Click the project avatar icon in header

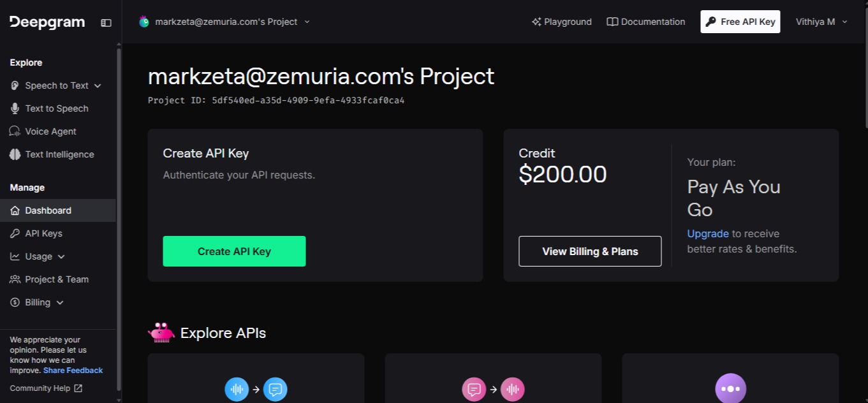pyautogui.click(x=144, y=22)
